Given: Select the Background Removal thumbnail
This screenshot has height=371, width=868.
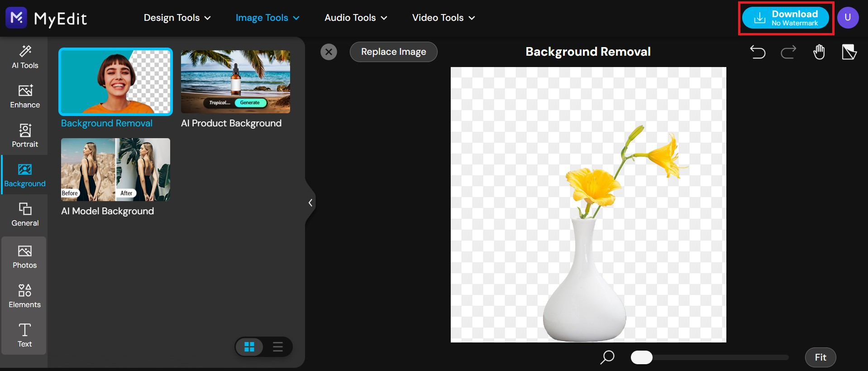Looking at the screenshot, I should click(116, 82).
